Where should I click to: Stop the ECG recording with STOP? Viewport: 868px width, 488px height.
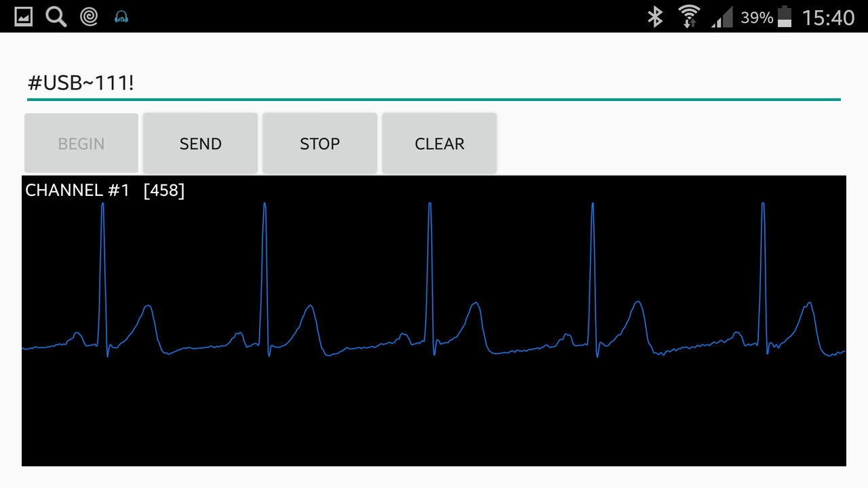coord(320,143)
